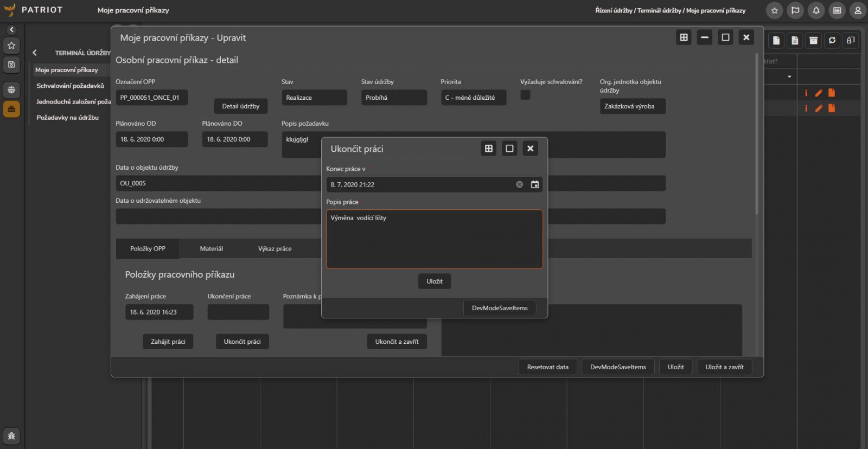The height and width of the screenshot is (449, 868).
Task: Click Ukončit práci button below work items
Action: click(x=242, y=342)
